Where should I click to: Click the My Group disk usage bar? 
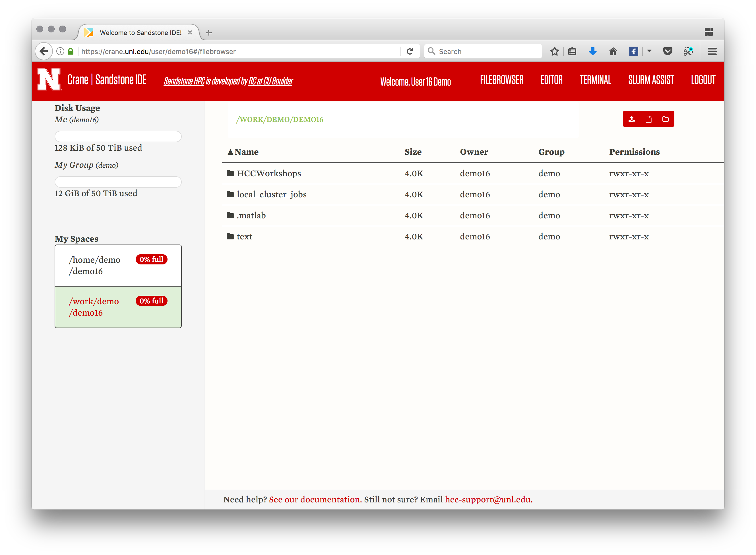(x=118, y=182)
